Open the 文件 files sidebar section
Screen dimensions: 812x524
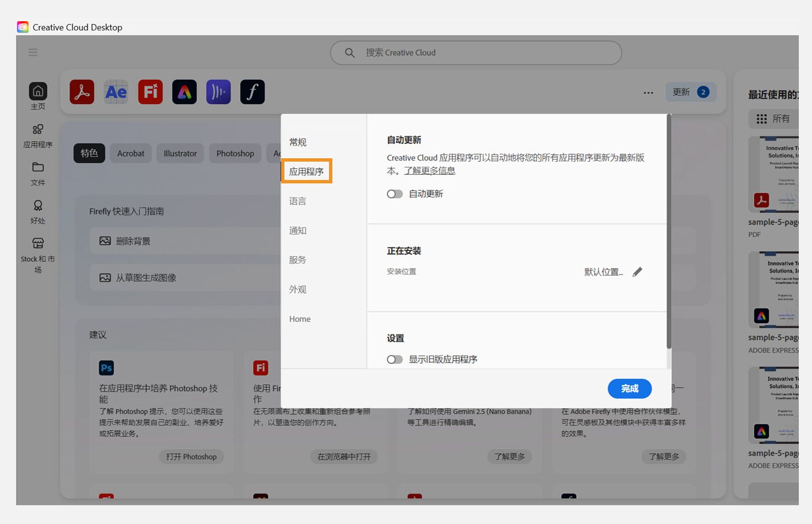coord(38,173)
